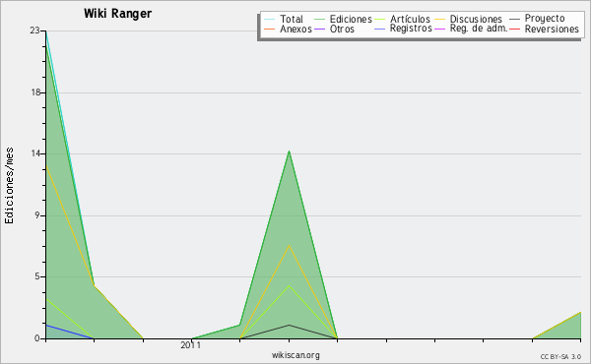Click the green peak at 14 edits
The image size is (591, 364).
[289, 152]
